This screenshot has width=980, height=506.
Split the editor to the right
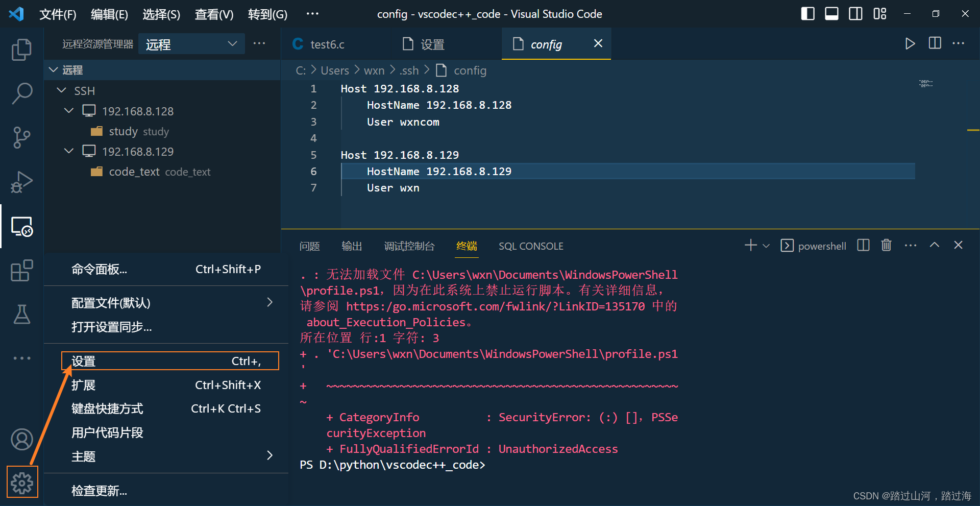935,43
